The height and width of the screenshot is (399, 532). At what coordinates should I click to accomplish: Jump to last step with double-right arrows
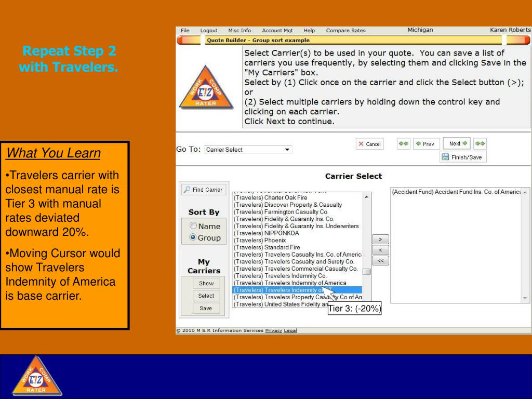480,143
